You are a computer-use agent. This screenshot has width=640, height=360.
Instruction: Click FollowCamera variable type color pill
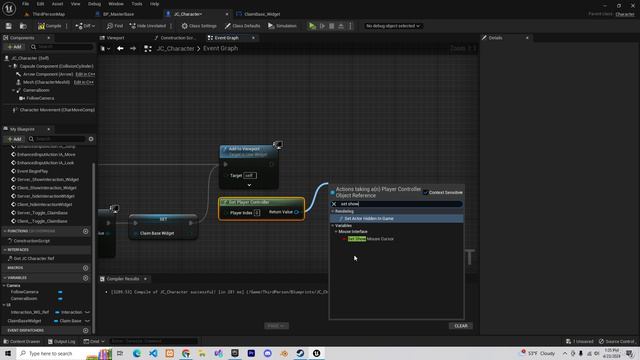tap(60, 292)
